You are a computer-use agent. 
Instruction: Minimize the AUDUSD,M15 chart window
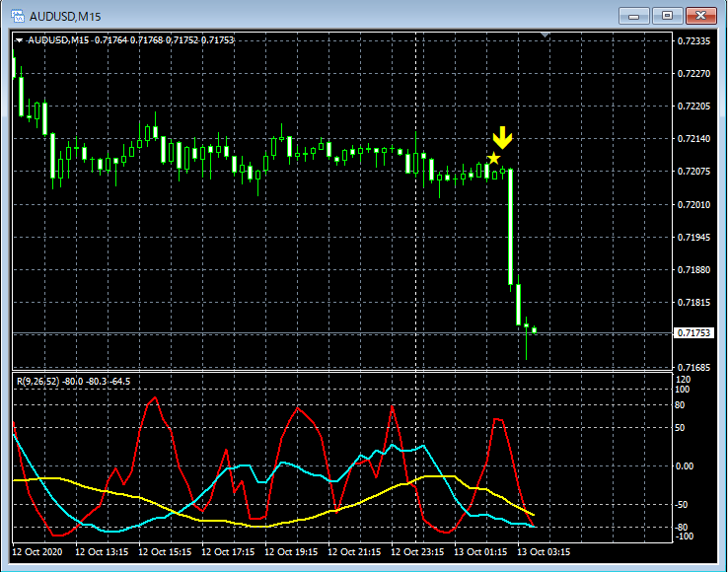(x=633, y=16)
